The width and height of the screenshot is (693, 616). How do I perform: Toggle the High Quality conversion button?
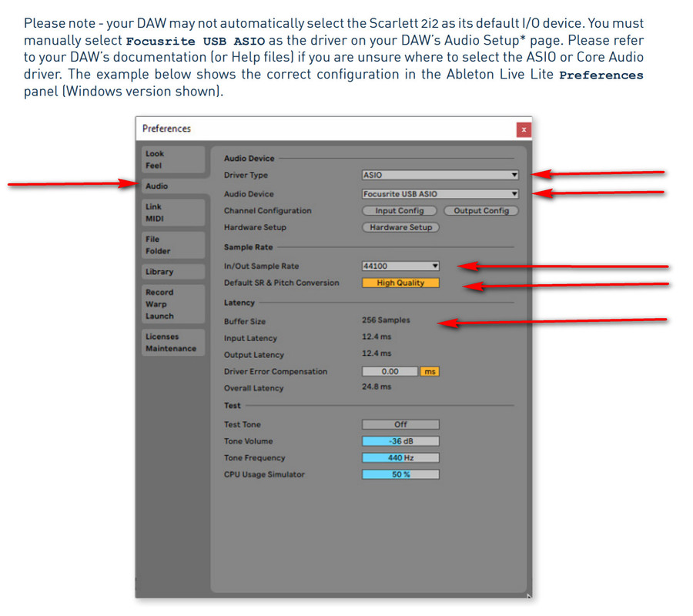click(x=400, y=283)
